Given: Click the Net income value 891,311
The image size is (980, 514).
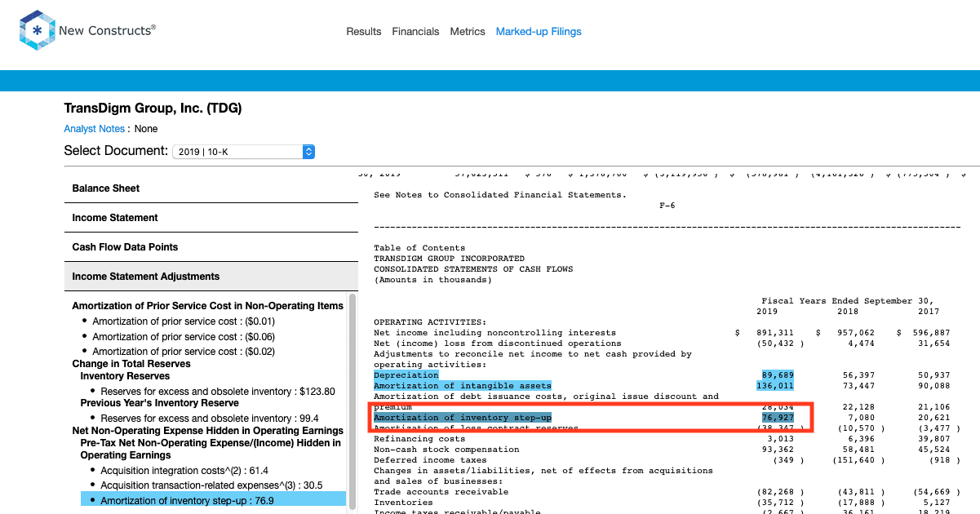Looking at the screenshot, I should pos(774,333).
